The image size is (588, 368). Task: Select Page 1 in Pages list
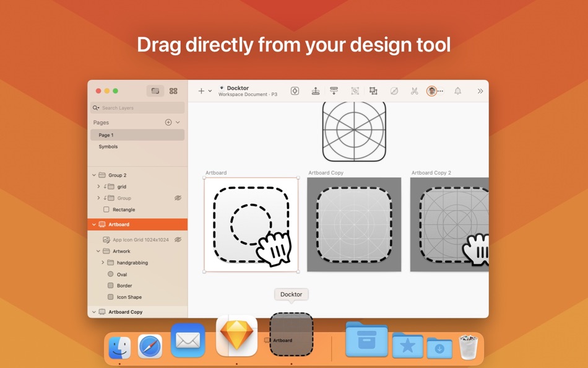tap(137, 135)
